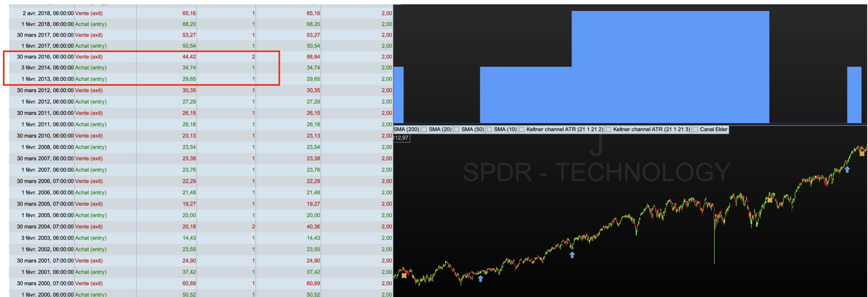Toggle the SMA (200) indicator label
The image size is (868, 297).
pyautogui.click(x=406, y=129)
